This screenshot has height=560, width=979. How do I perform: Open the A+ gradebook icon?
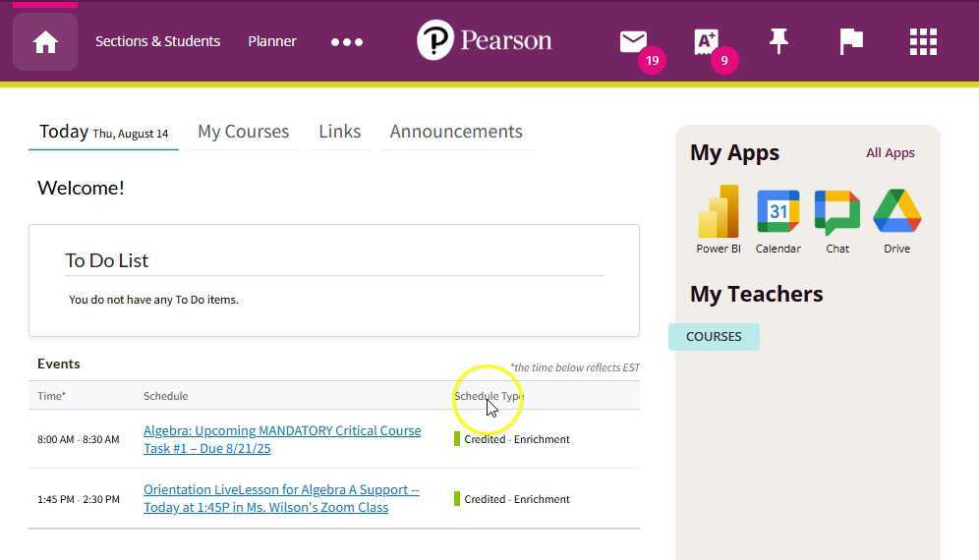click(x=706, y=42)
